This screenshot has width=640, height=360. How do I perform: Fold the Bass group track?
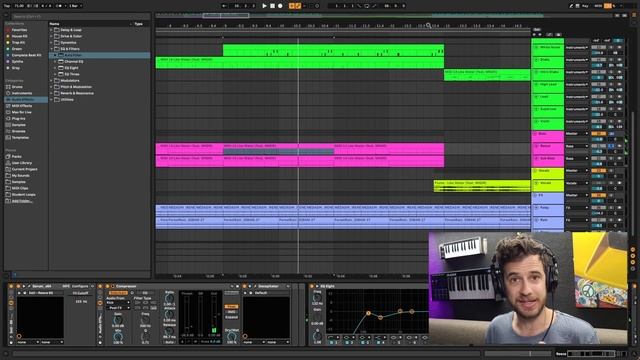click(x=536, y=134)
